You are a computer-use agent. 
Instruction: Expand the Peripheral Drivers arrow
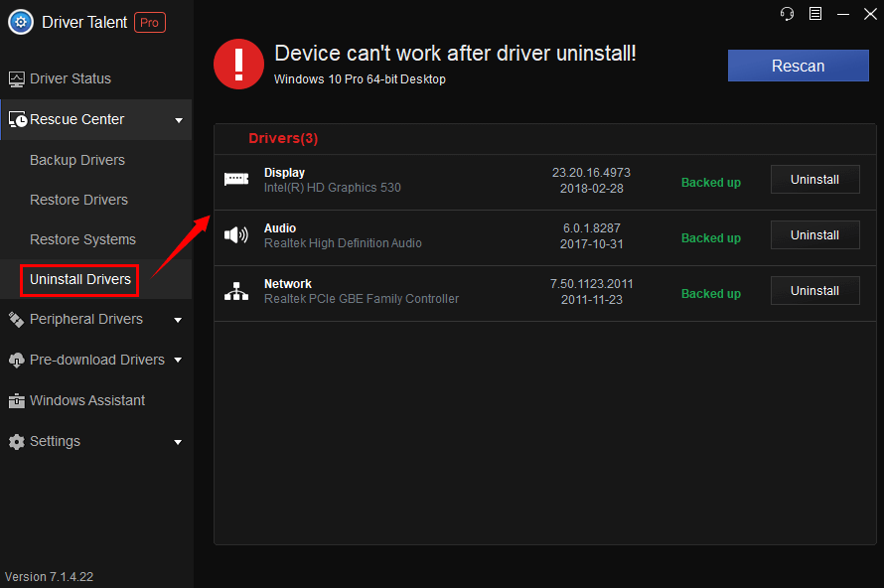[178, 320]
